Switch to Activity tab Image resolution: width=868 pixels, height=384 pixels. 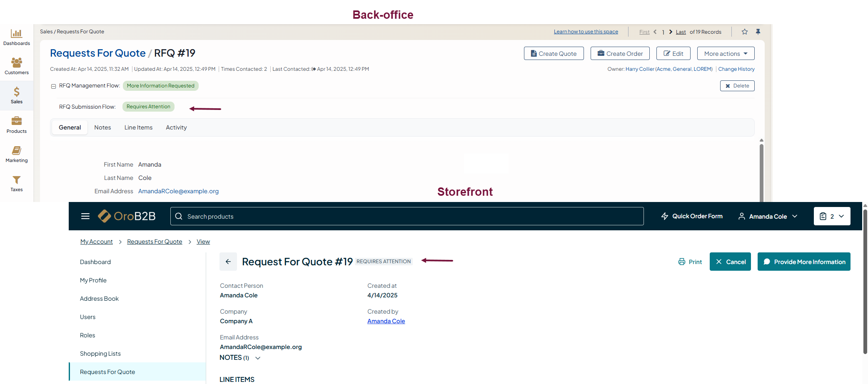tap(176, 127)
